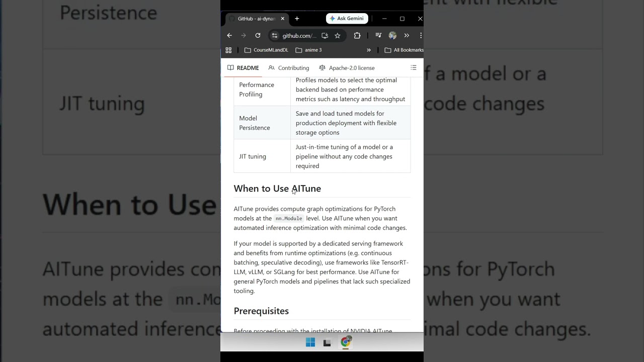Open the apps grid shortcut
The height and width of the screenshot is (362, 644).
[x=228, y=50]
